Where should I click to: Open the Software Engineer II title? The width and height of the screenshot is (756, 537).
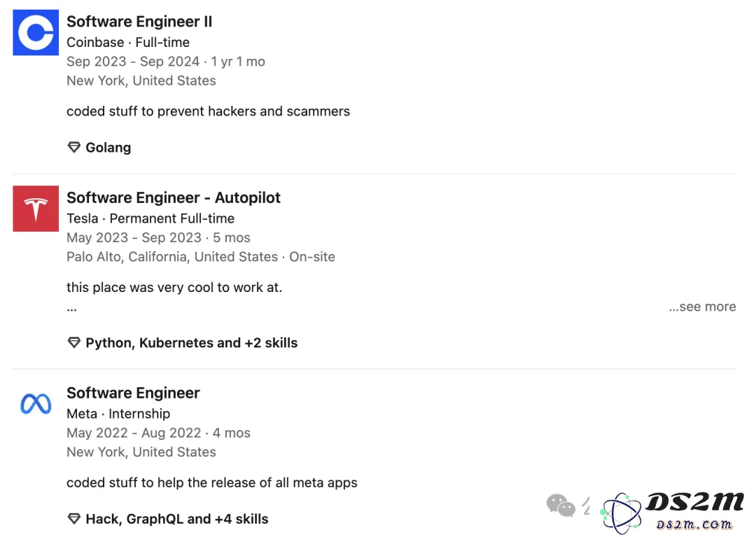pos(139,21)
